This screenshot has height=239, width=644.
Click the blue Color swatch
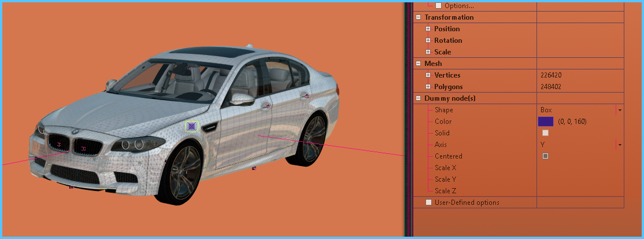coord(546,122)
